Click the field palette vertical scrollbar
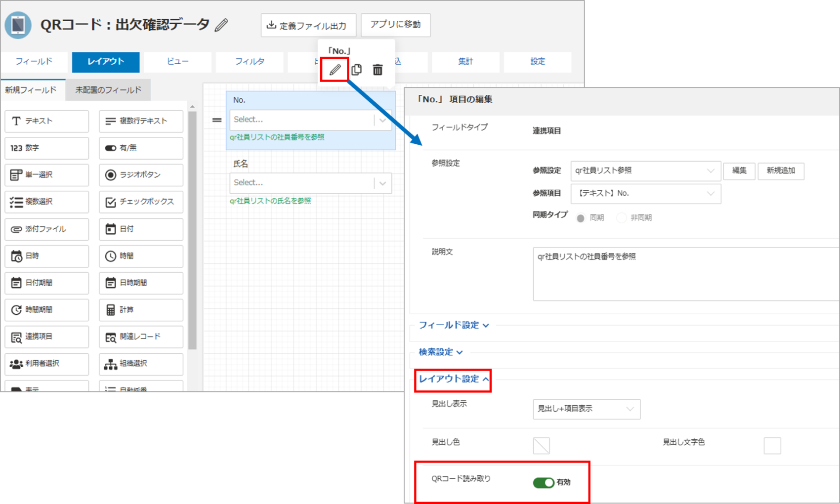Viewport: 840px width, 504px height. pos(192,231)
